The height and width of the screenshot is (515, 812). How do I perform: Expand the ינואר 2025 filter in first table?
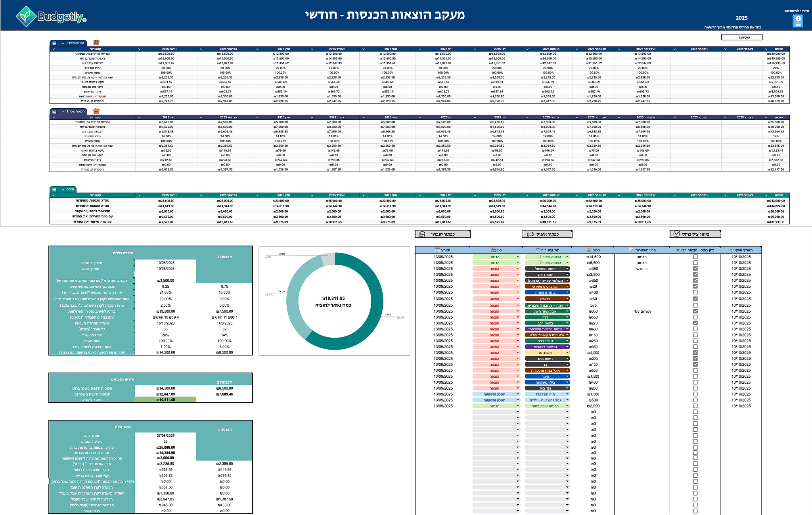click(139, 49)
